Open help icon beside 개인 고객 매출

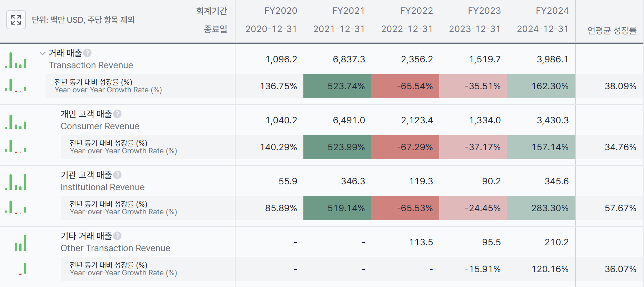118,114
